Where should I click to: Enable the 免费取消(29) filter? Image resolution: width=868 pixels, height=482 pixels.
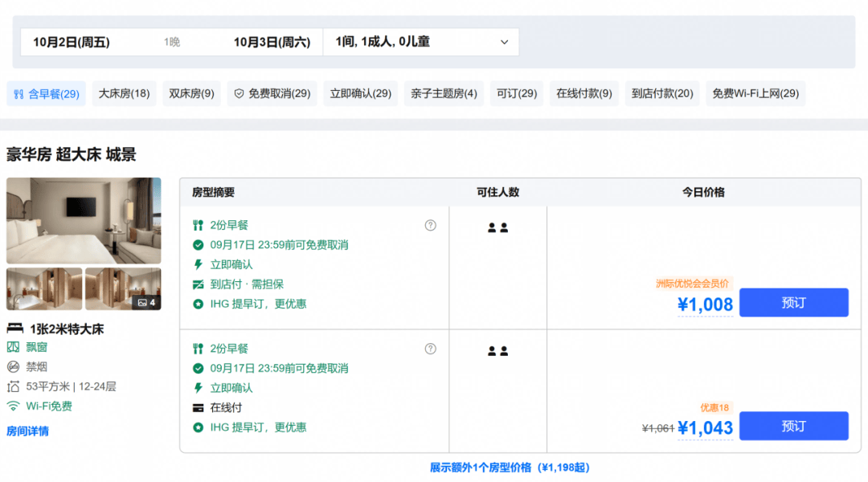point(272,93)
